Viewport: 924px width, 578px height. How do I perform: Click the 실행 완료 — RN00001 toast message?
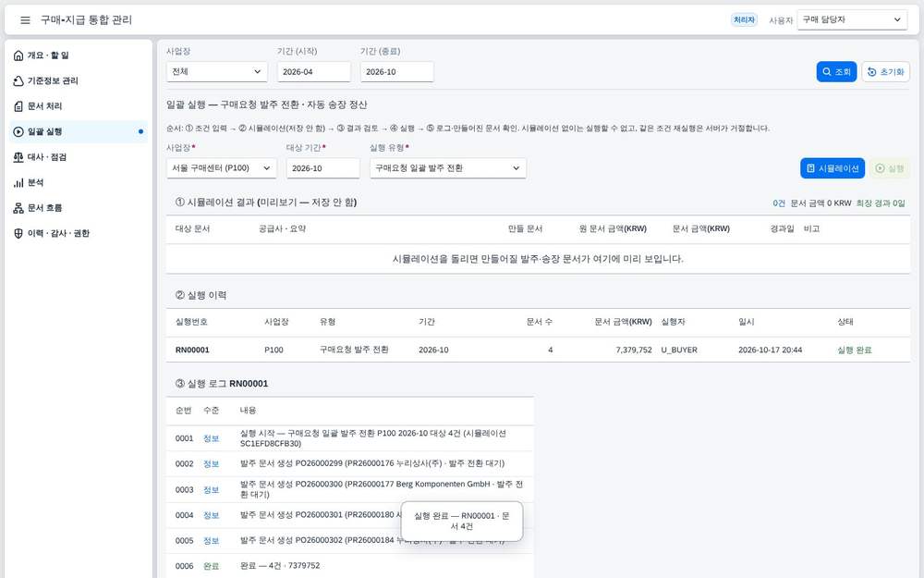461,521
